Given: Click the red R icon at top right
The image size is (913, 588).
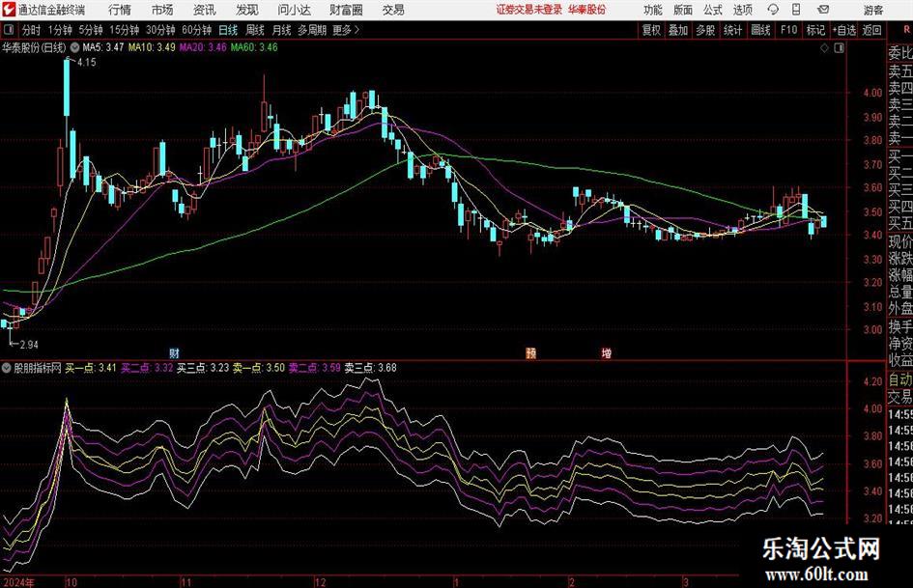Looking at the screenshot, I should point(906,29).
